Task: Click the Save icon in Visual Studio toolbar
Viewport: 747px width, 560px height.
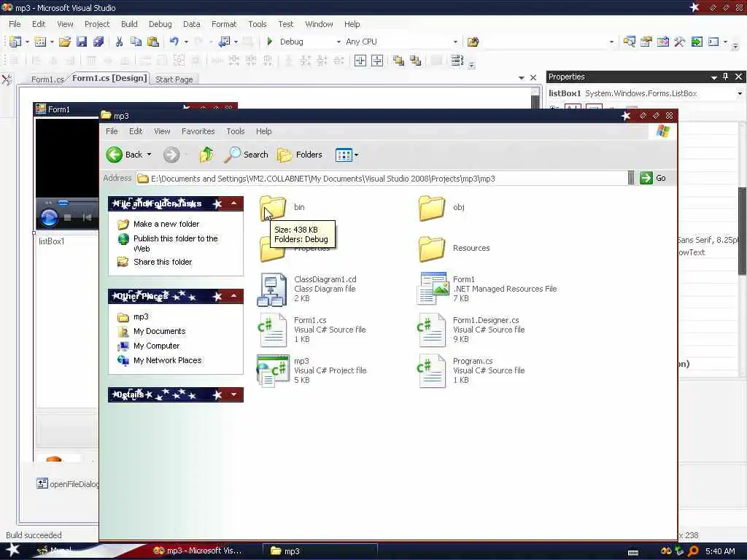Action: pos(82,42)
